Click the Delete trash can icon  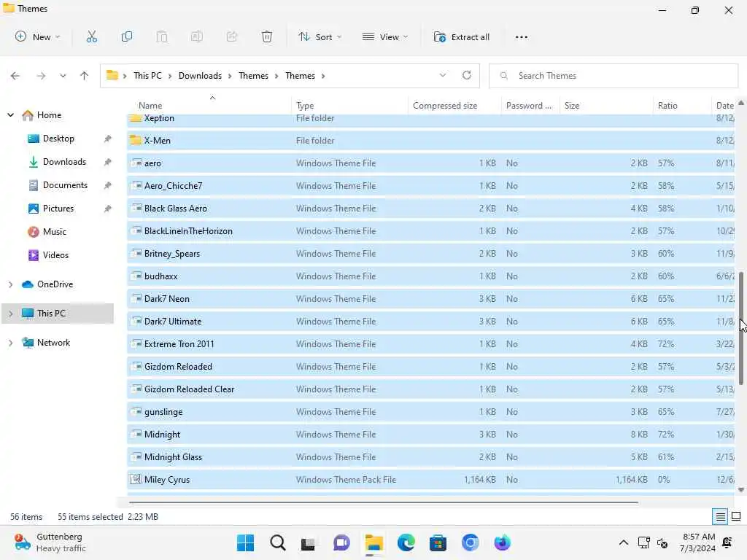pyautogui.click(x=267, y=36)
